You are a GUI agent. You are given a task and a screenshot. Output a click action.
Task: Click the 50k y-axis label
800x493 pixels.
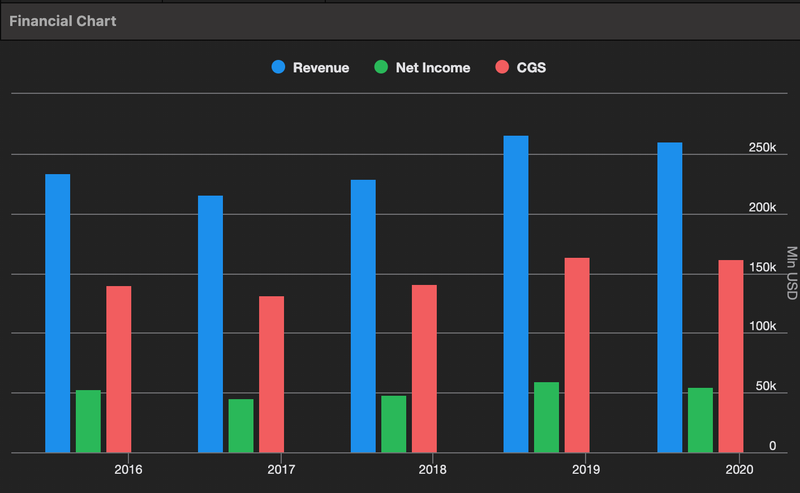click(x=766, y=386)
